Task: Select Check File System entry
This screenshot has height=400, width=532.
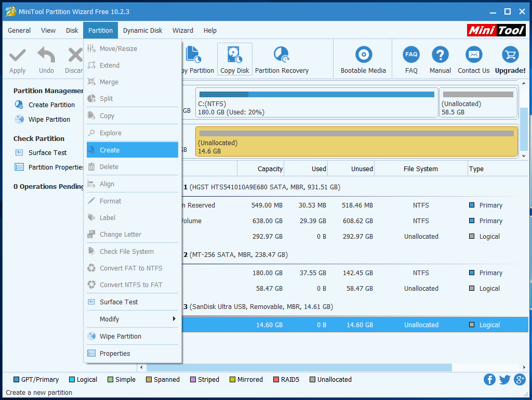Action: coord(132,252)
